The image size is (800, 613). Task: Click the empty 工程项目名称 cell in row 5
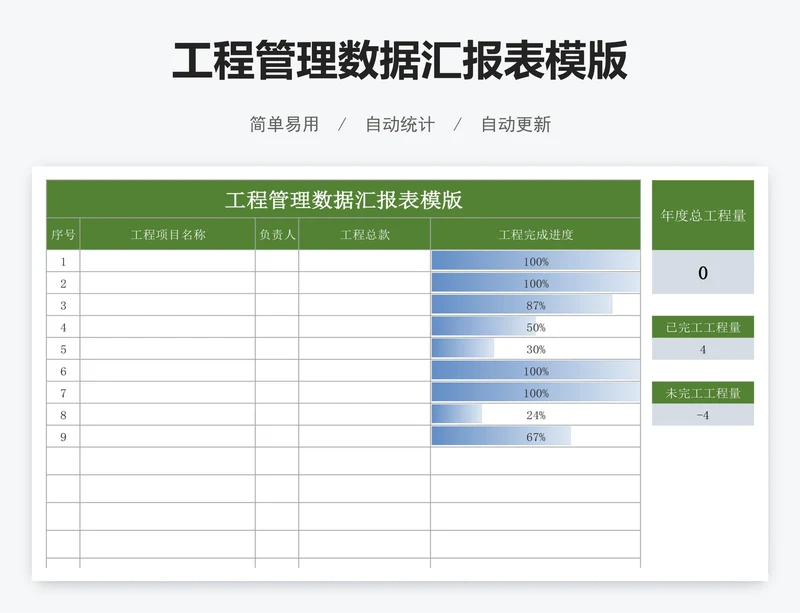[168, 349]
